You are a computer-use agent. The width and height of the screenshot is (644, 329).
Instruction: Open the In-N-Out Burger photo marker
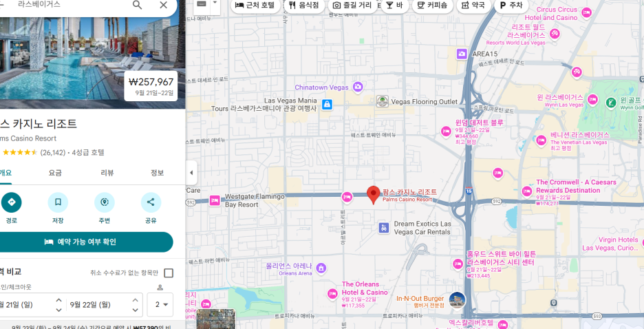[457, 300]
